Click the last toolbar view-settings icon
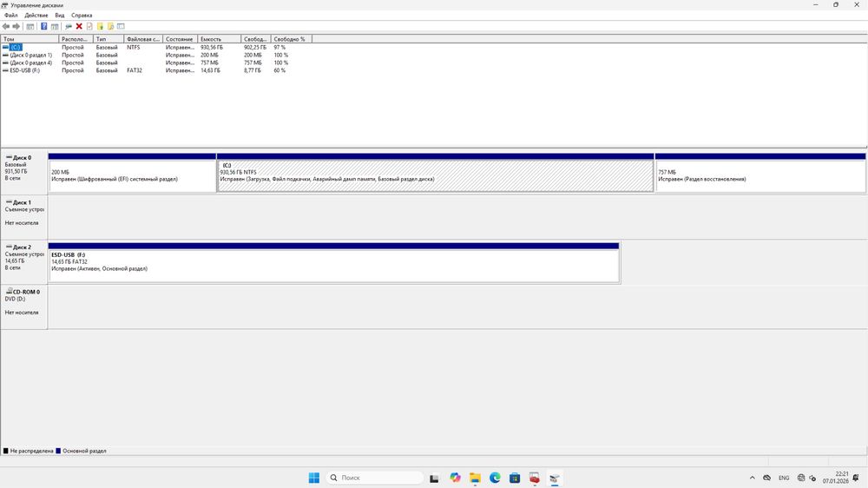This screenshot has width=868, height=488. pyautogui.click(x=122, y=27)
